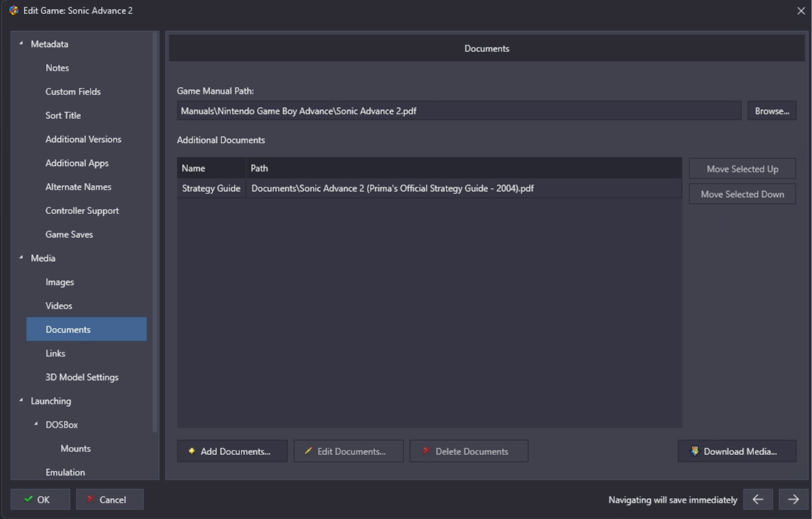The height and width of the screenshot is (519, 812).
Task: Sort the documents by the Name column header
Action: pos(211,168)
